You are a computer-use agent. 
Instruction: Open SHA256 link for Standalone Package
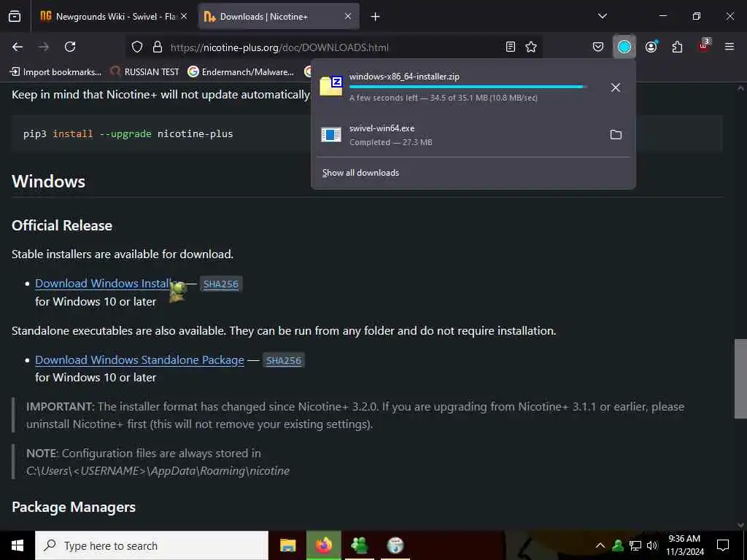[x=284, y=360]
